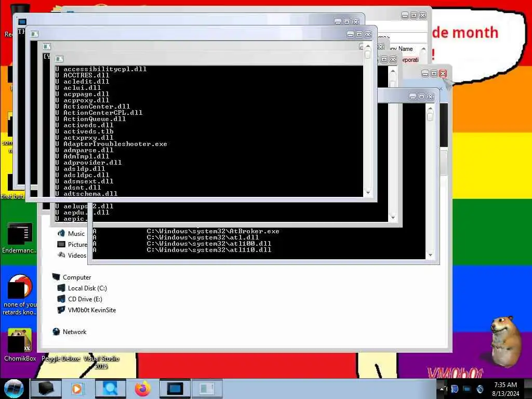Viewport: 532px width, 399px height.
Task: Select the grey document window taskbar button
Action: [207, 389]
